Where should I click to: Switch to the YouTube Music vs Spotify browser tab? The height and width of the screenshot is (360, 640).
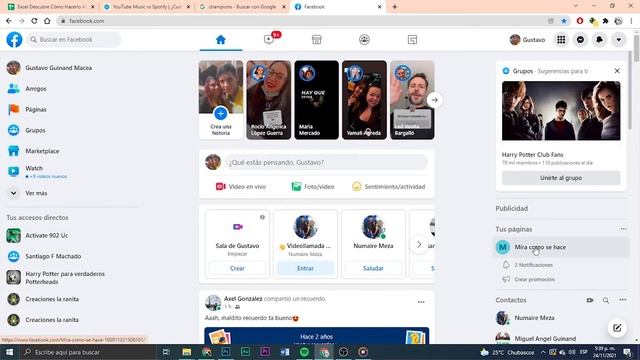[x=147, y=7]
